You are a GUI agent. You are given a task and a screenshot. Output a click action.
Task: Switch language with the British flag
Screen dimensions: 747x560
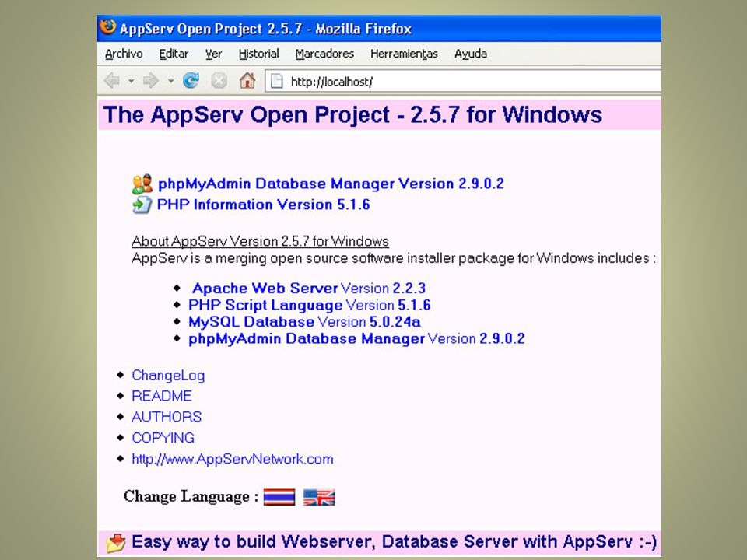(319, 497)
